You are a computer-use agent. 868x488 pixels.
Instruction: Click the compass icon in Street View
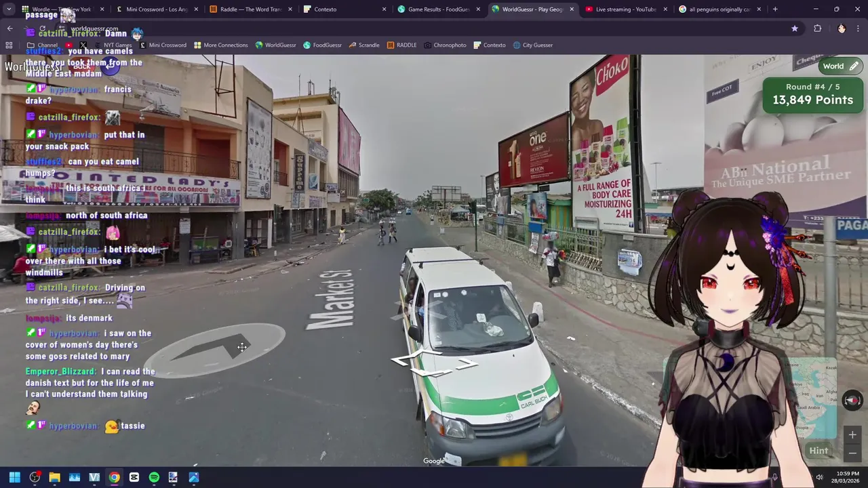pos(852,400)
